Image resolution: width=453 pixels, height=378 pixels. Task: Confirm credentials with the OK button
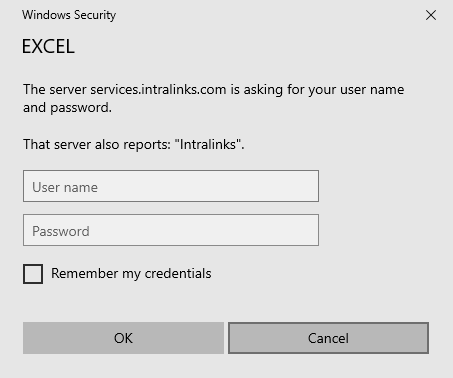click(123, 338)
